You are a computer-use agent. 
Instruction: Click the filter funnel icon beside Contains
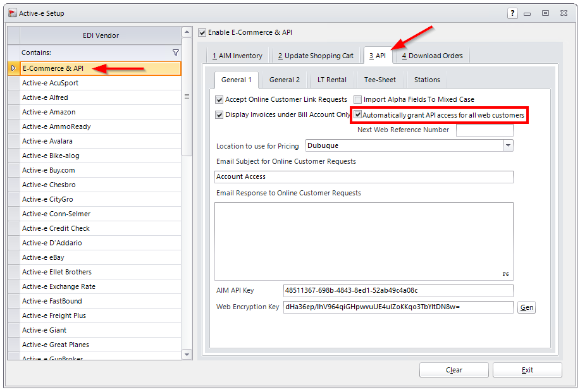[176, 52]
